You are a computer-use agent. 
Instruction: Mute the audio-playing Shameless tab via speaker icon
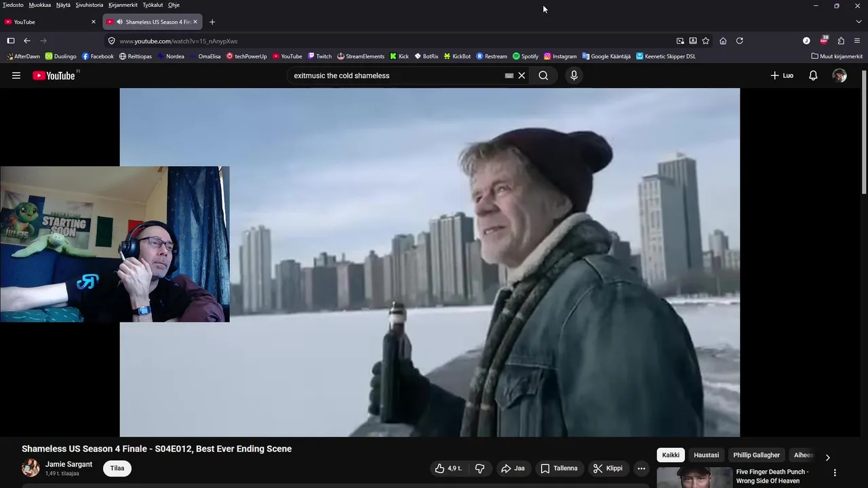point(119,22)
